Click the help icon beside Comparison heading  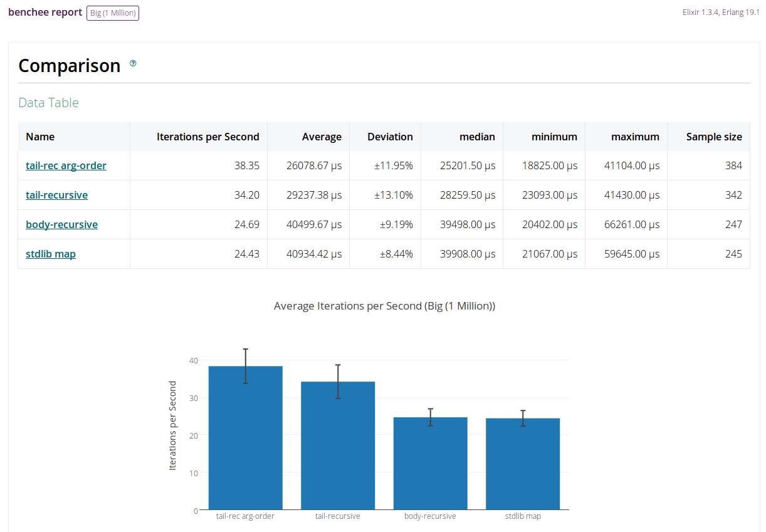coord(133,63)
